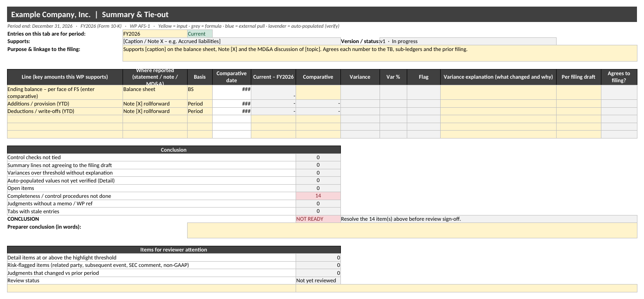Click the red 14 value cell

(x=318, y=196)
